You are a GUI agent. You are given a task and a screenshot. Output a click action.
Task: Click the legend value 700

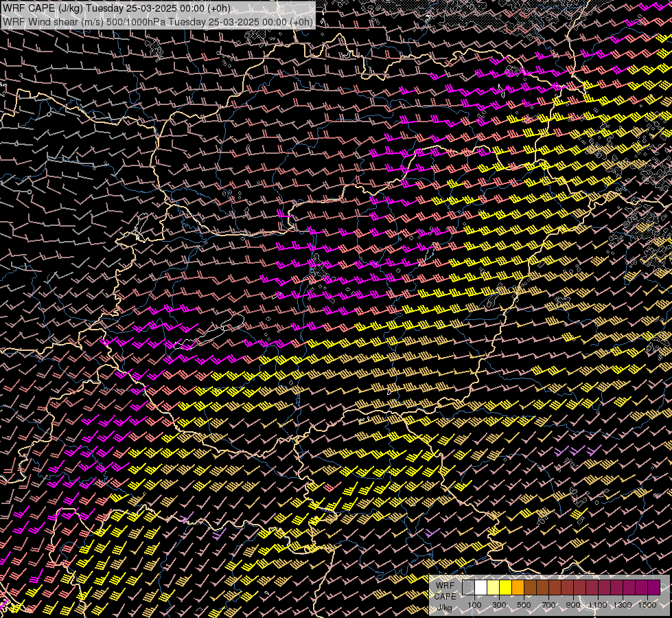(548, 605)
